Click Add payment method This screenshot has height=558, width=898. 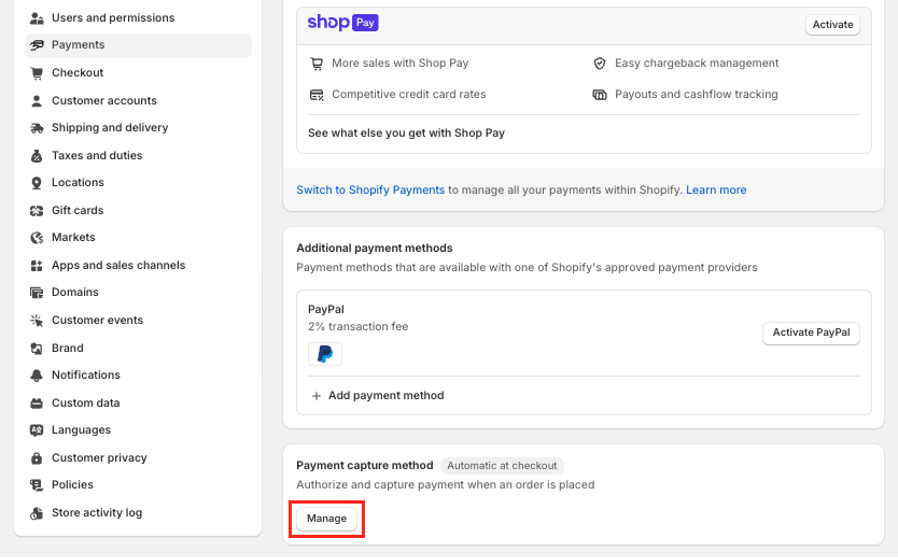click(x=385, y=396)
